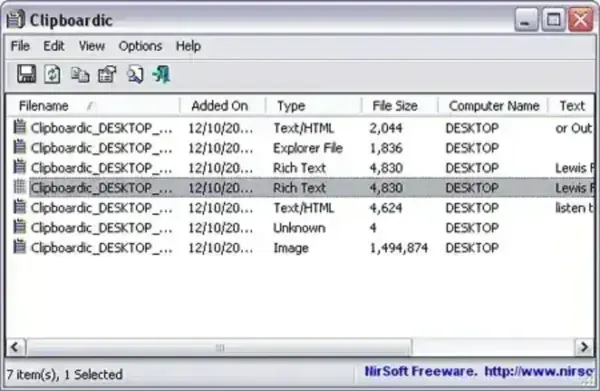Image resolution: width=600 pixels, height=391 pixels.
Task: Click the Copy toolbar icon
Action: [x=80, y=75]
